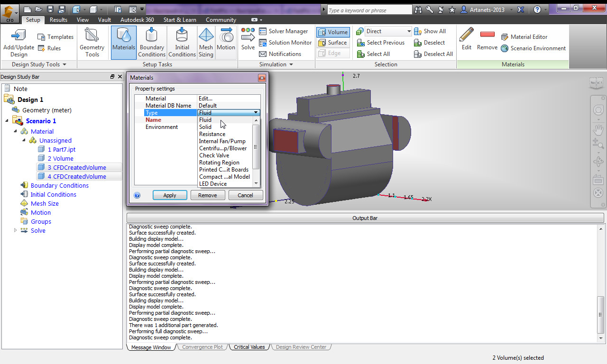
Task: Open the Material Editor
Action: pos(524,37)
